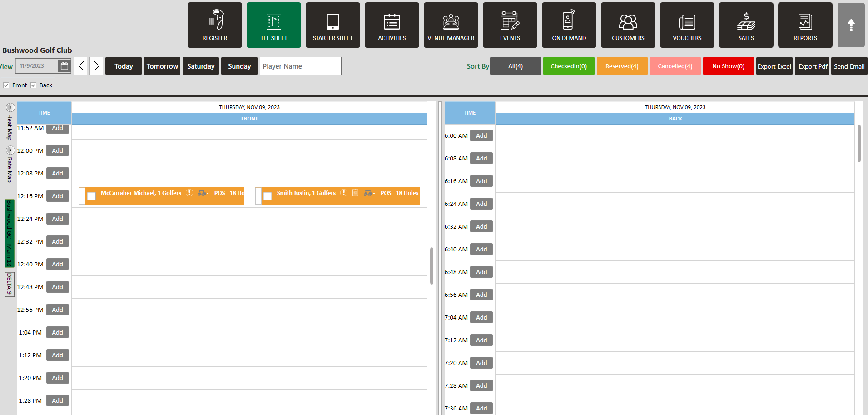Click golf cart icon on Smith Justin booking
The image size is (868, 415).
(368, 193)
